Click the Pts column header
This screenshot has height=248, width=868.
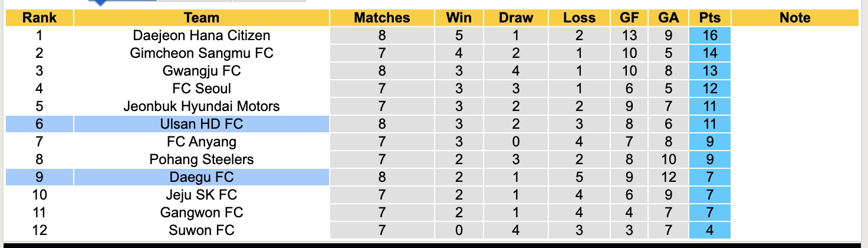click(x=710, y=18)
